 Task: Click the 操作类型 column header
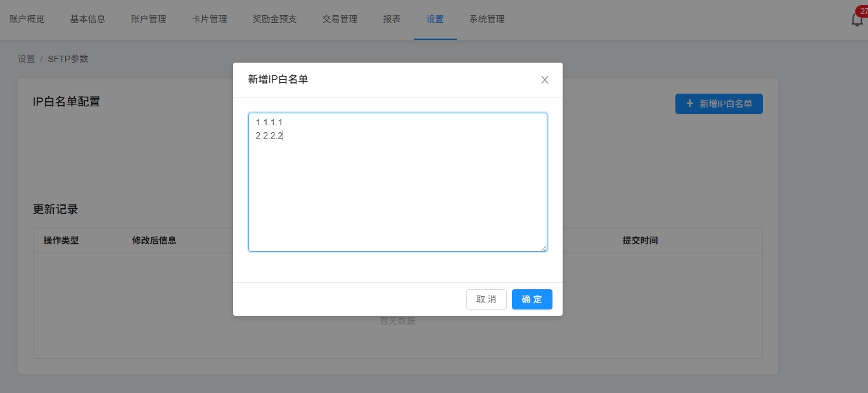click(61, 240)
